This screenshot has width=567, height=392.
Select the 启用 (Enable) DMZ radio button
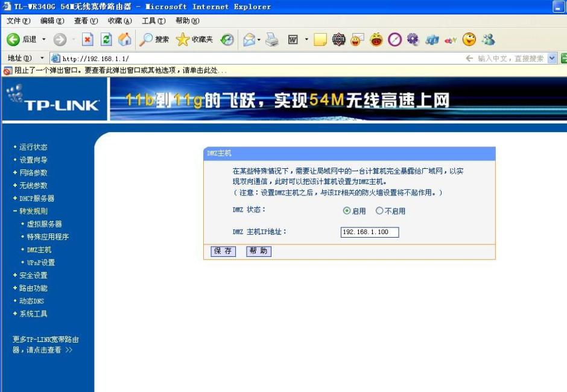coord(347,211)
